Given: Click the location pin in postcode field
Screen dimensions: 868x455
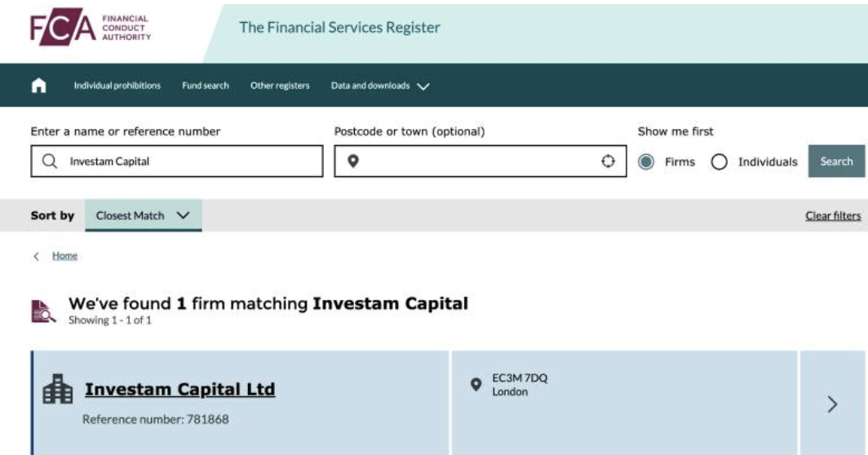Looking at the screenshot, I should click(352, 161).
